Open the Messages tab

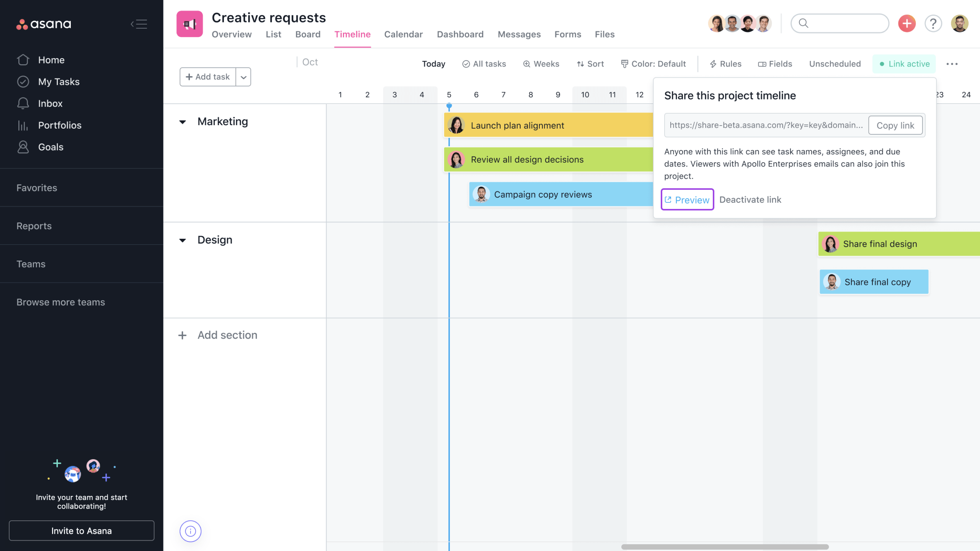point(519,34)
